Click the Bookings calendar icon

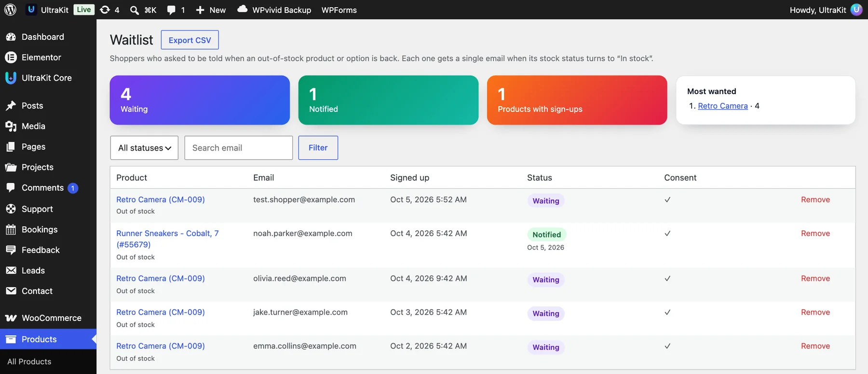(11, 230)
